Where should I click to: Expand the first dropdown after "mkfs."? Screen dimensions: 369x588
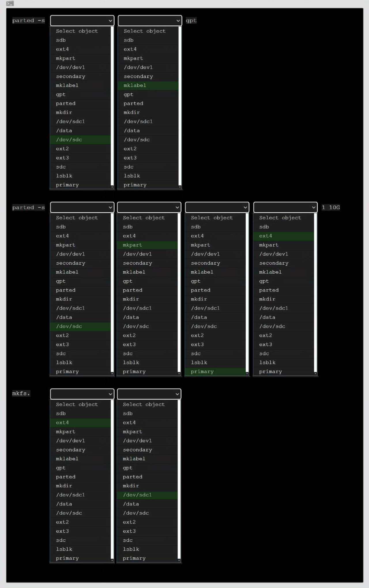(82, 394)
